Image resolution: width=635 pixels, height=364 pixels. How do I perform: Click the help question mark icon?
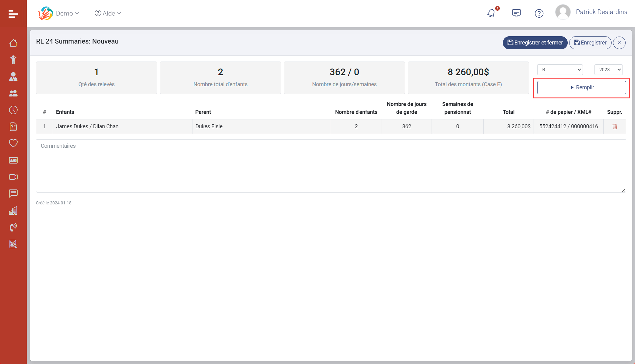point(539,13)
